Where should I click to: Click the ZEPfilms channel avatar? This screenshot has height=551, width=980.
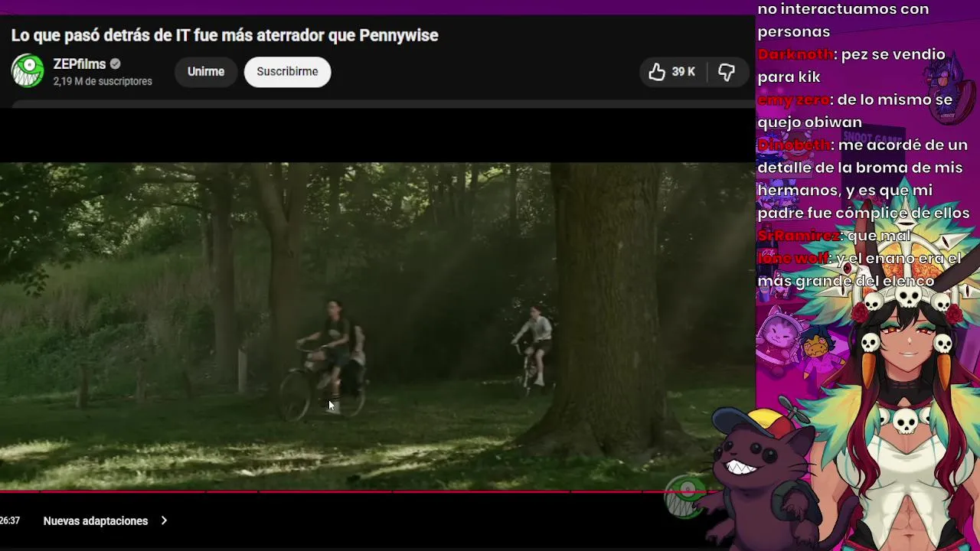click(28, 71)
